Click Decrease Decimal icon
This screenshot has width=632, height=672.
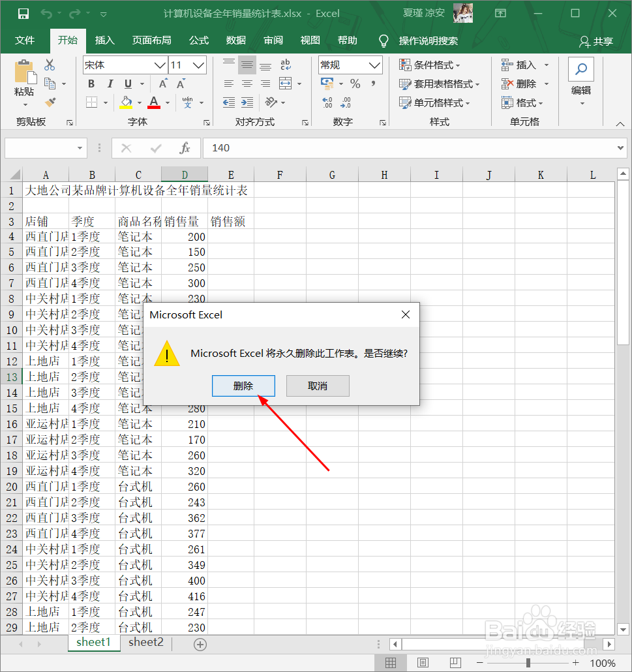346,102
